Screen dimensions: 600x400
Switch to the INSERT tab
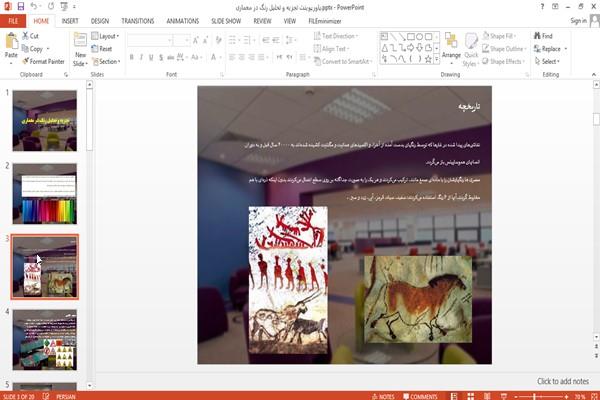click(x=70, y=21)
